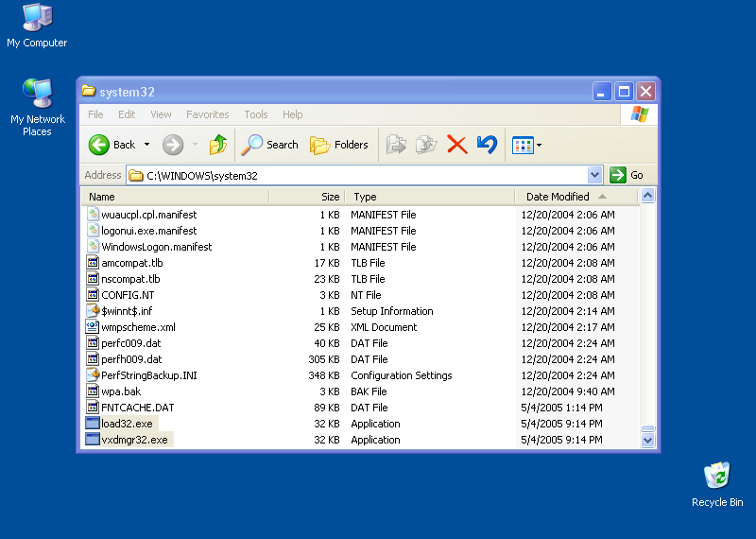This screenshot has width=756, height=539.
Task: Select the perfc009.dat file icon
Action: click(x=93, y=342)
